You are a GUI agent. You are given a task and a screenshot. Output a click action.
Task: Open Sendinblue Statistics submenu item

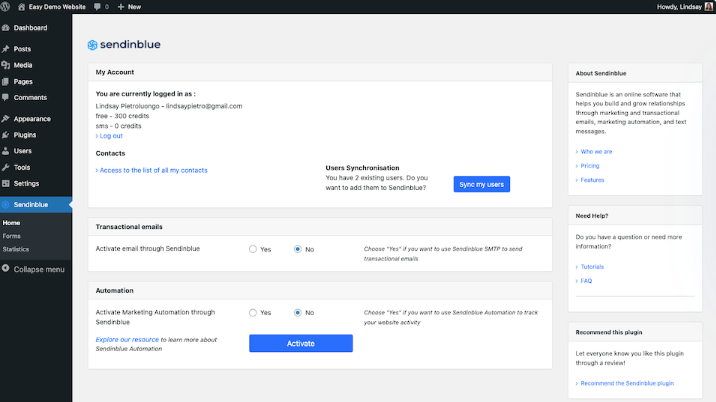coord(16,249)
